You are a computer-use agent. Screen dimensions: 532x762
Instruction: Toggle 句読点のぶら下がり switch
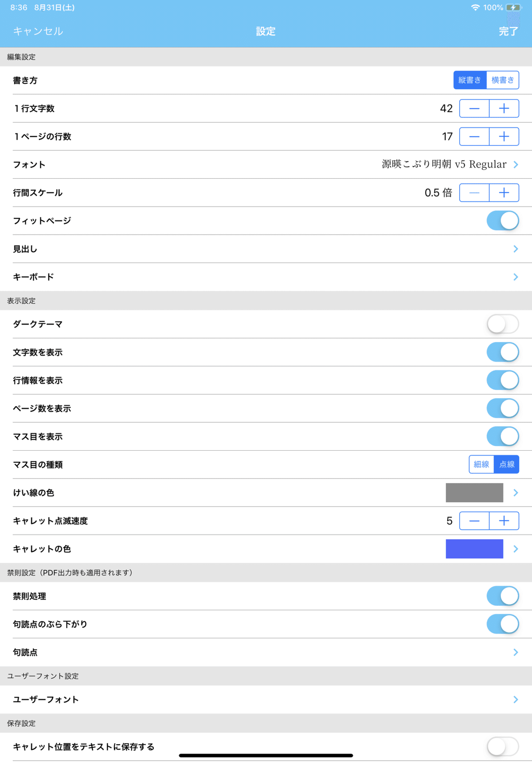[503, 624]
